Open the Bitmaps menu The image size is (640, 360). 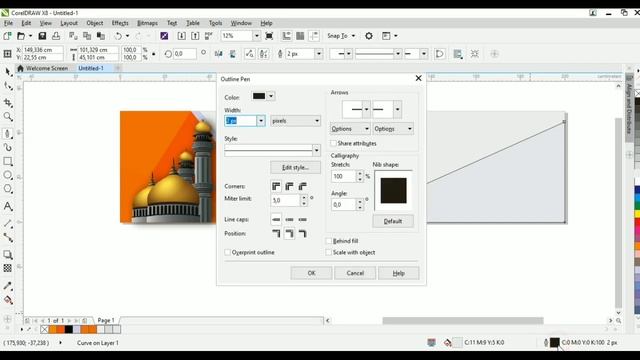tap(147, 23)
